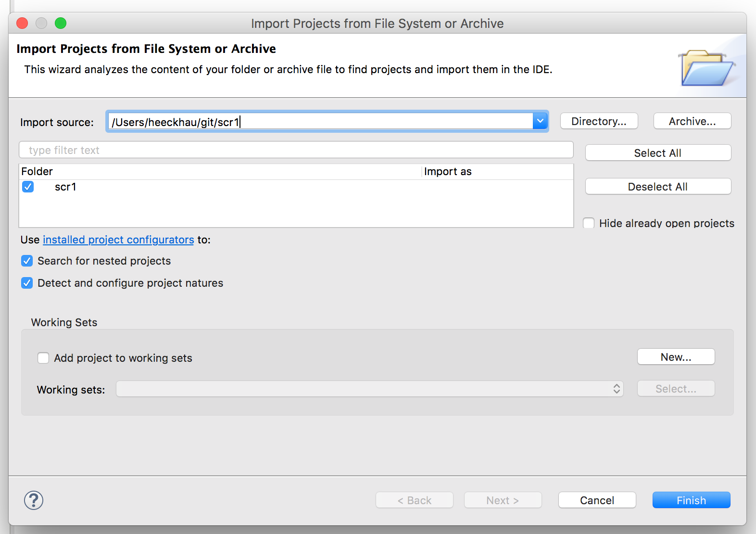The image size is (756, 534).
Task: Cancel the import wizard
Action: [597, 500]
